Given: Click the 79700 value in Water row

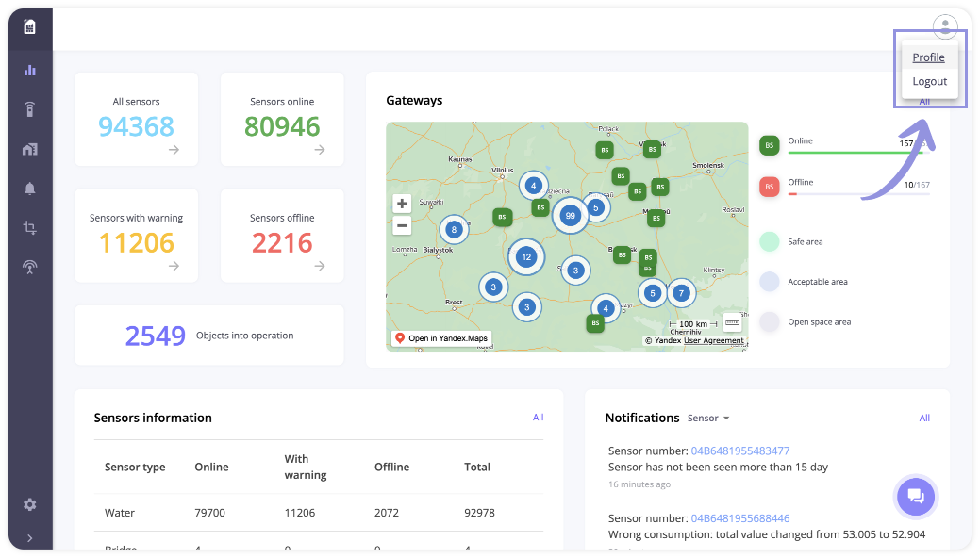Looking at the screenshot, I should coord(209,513).
